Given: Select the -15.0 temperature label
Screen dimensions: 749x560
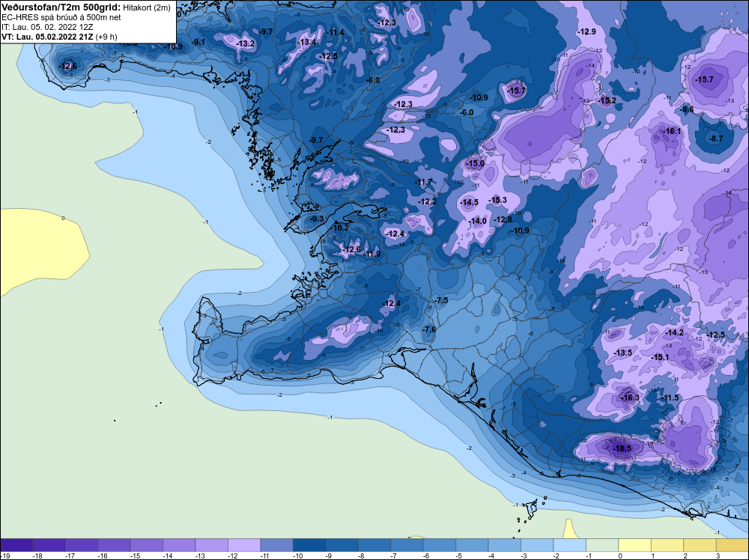Looking at the screenshot, I should [475, 163].
